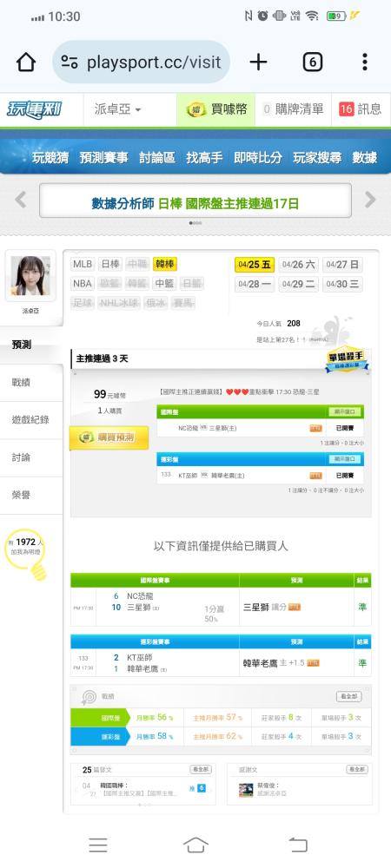
Task: Open 找高手 in navigation bar
Action: click(x=204, y=158)
